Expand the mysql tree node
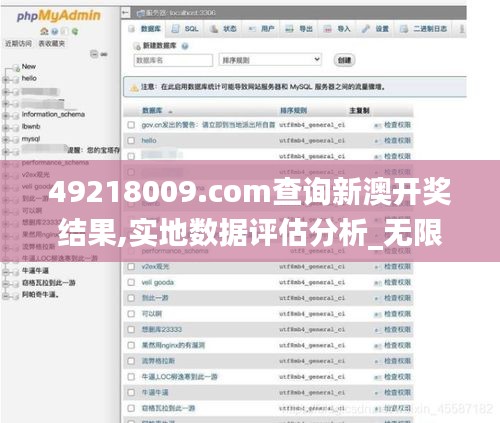Screen dimensions: 500x423 [x=5, y=140]
